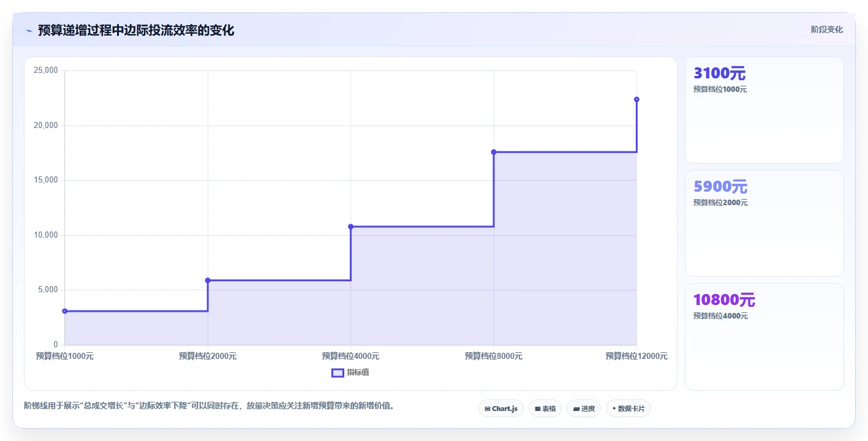Click data point at 预算档位4000元

351,227
